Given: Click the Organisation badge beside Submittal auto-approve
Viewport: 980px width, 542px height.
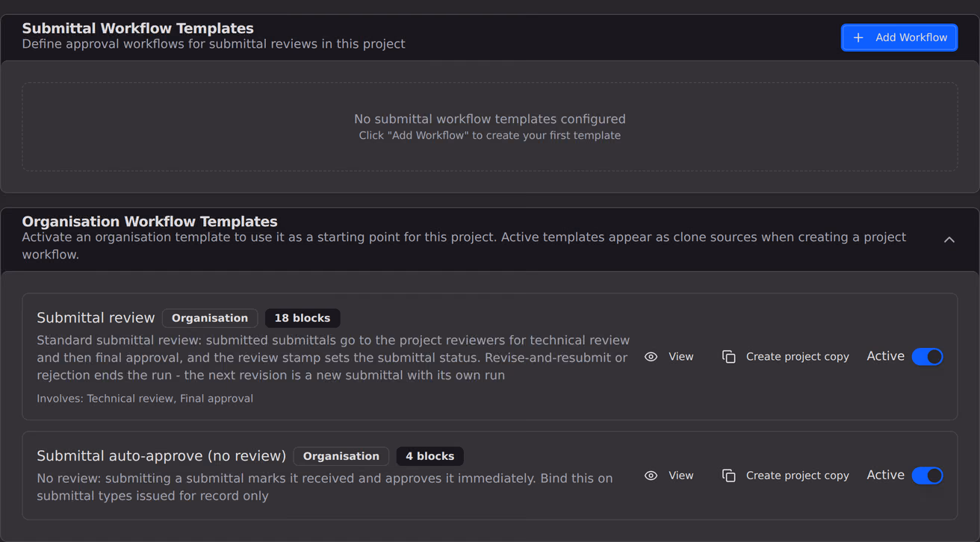Looking at the screenshot, I should pyautogui.click(x=341, y=456).
